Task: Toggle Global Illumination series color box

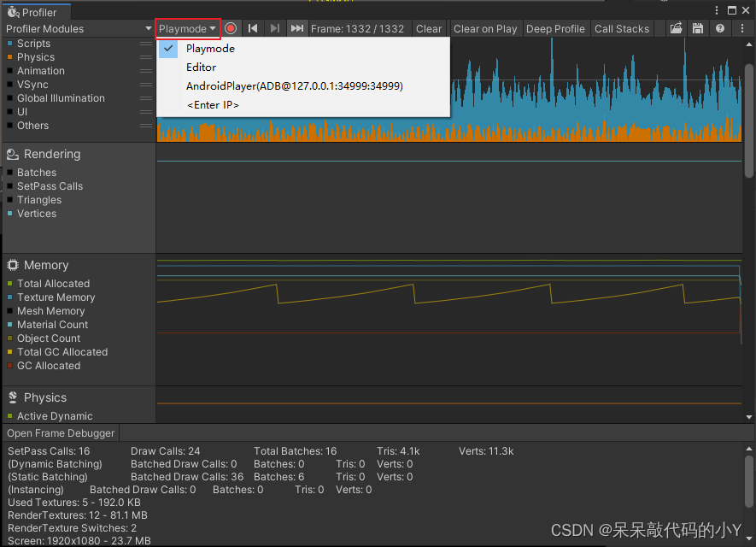Action: (x=9, y=98)
